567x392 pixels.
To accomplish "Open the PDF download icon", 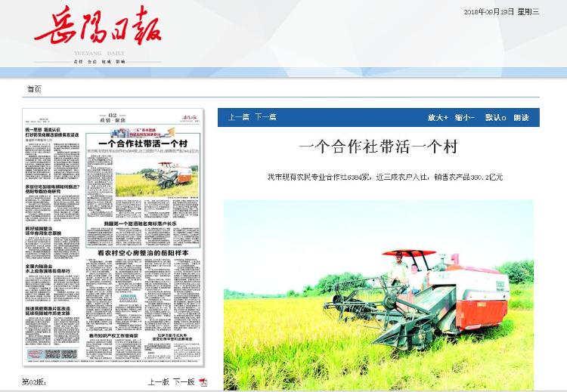I will [203, 382].
